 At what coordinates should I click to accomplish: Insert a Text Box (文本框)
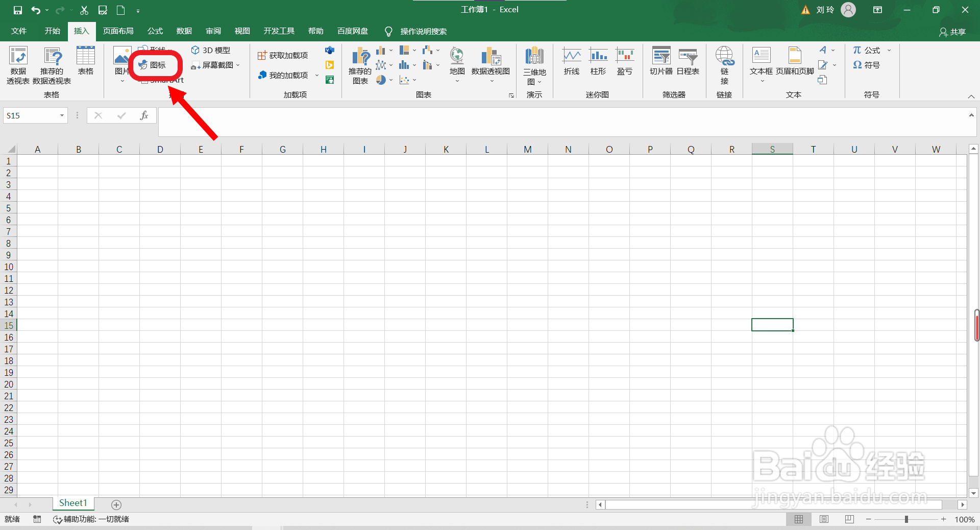point(762,65)
